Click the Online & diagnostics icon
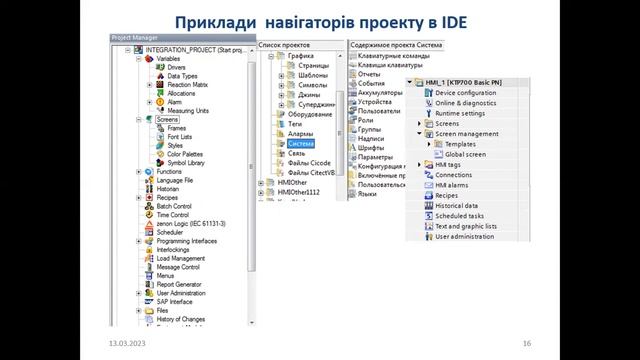 pos(429,103)
